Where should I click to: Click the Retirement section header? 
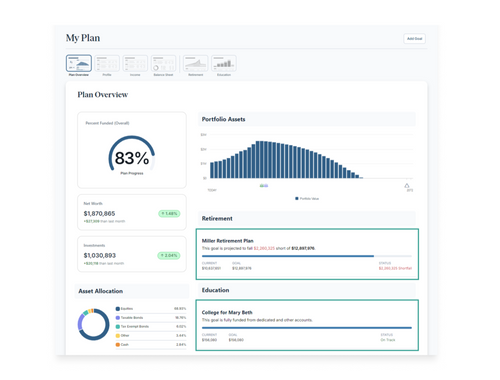point(307,219)
